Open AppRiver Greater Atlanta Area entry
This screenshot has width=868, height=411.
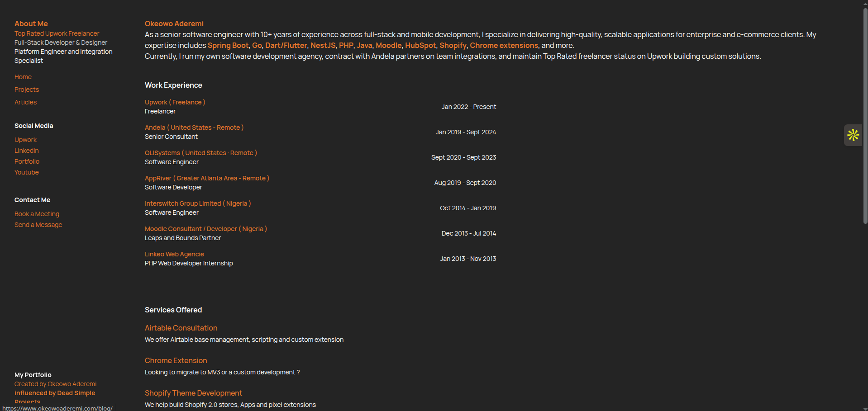pyautogui.click(x=207, y=178)
